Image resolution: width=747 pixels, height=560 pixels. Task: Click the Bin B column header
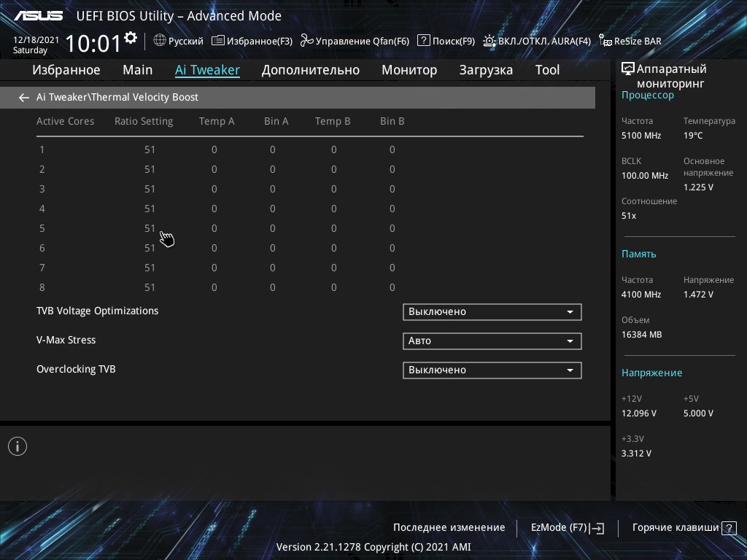pos(392,122)
